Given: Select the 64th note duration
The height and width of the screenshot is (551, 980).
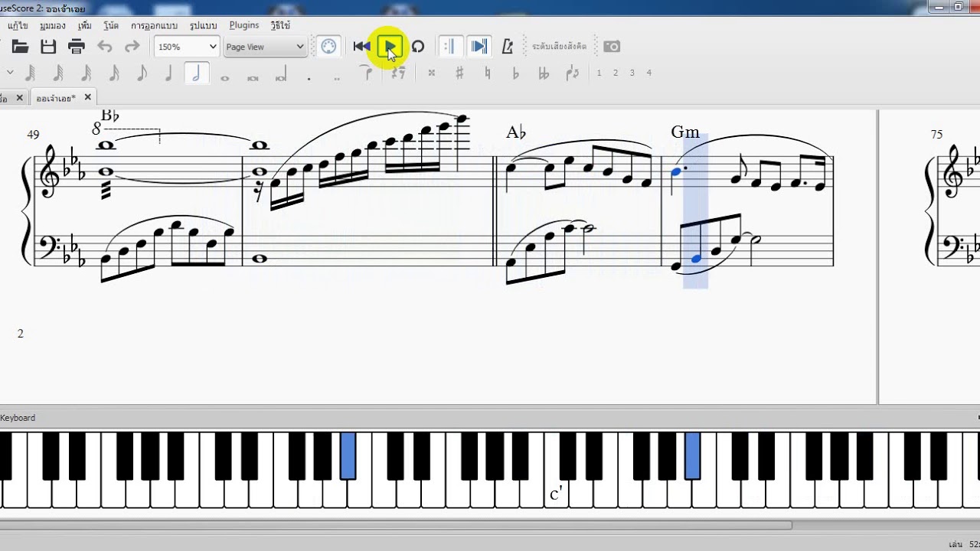Looking at the screenshot, I should coord(58,73).
